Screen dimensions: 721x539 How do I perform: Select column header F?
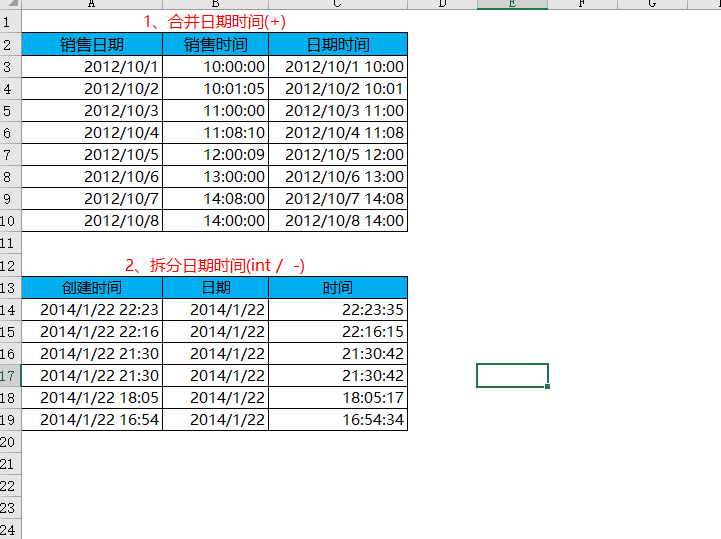point(582,4)
